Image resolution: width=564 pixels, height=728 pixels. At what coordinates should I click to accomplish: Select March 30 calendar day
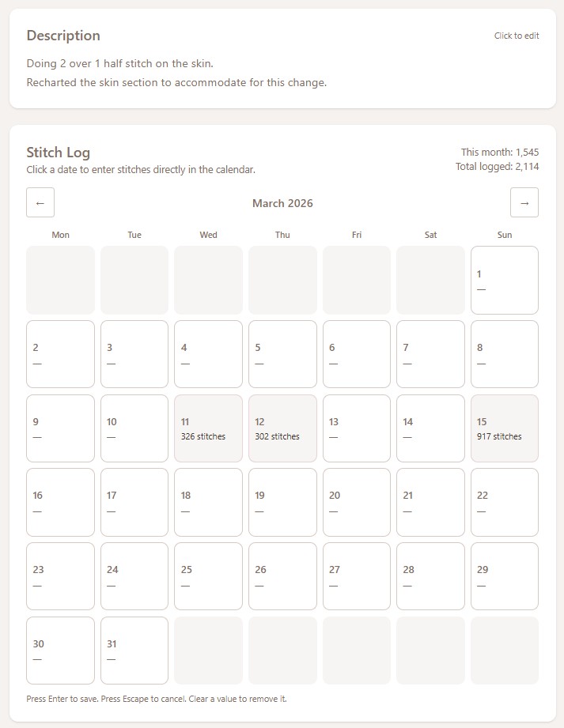[60, 651]
